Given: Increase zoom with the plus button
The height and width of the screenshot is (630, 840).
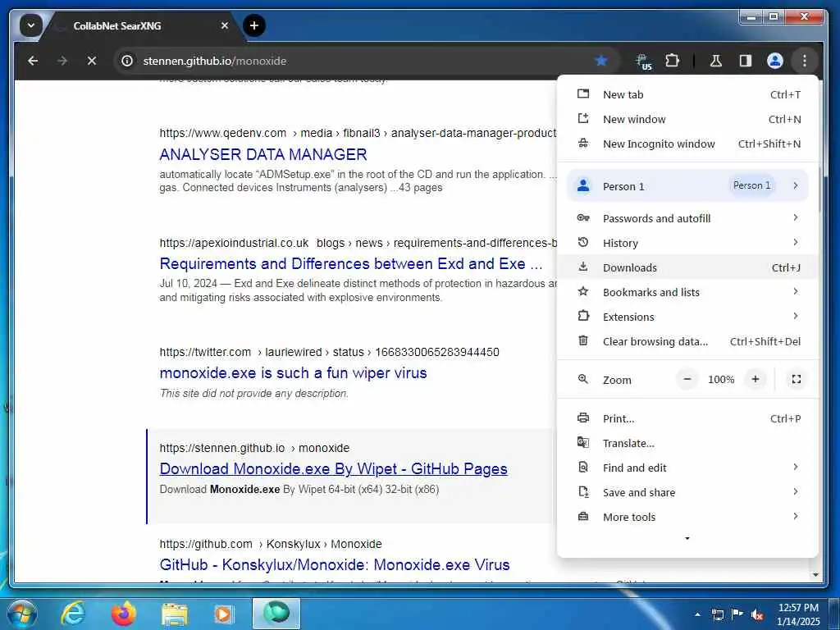Looking at the screenshot, I should click(756, 379).
